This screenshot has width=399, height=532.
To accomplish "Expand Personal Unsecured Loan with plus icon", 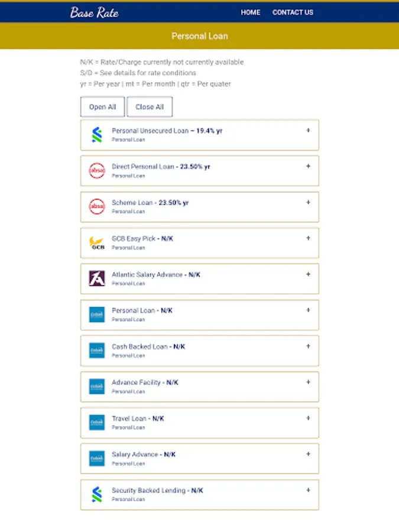I will [308, 130].
